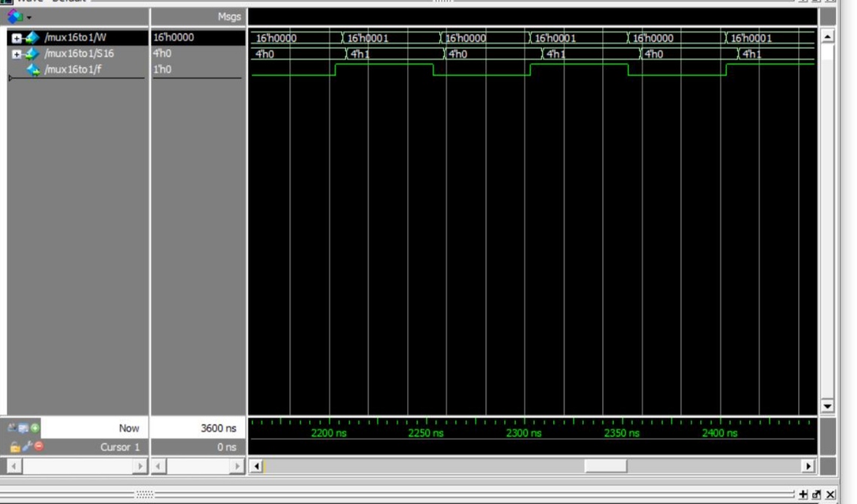Click the Cursor 1 label

click(121, 446)
